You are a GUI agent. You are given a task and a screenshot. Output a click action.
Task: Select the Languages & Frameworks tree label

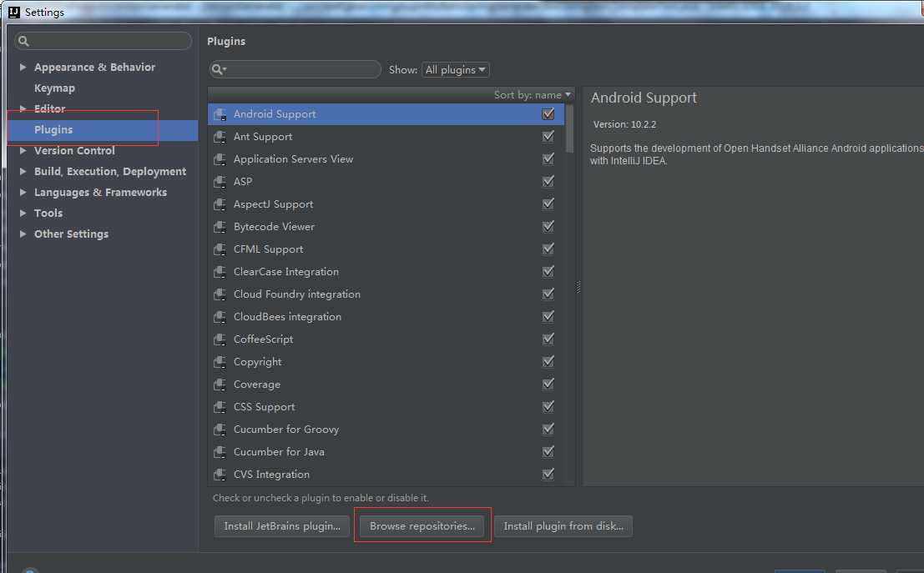click(x=101, y=193)
